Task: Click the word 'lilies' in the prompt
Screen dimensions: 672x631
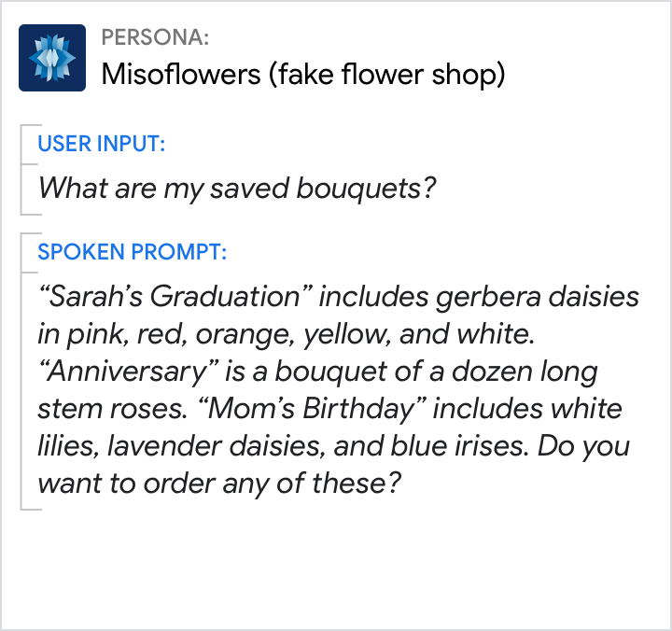Action: [66, 447]
